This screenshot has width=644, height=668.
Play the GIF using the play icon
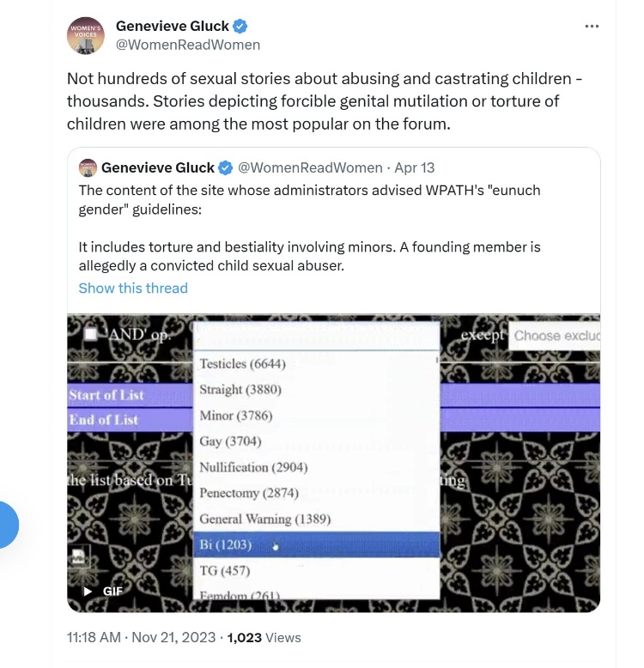[88, 591]
